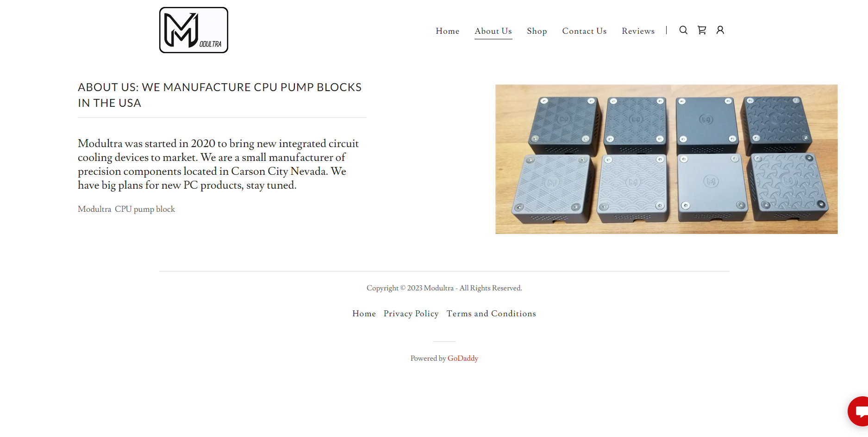Screen dimensions: 868x437
Task: Click the About Us page heading
Action: pos(220,95)
